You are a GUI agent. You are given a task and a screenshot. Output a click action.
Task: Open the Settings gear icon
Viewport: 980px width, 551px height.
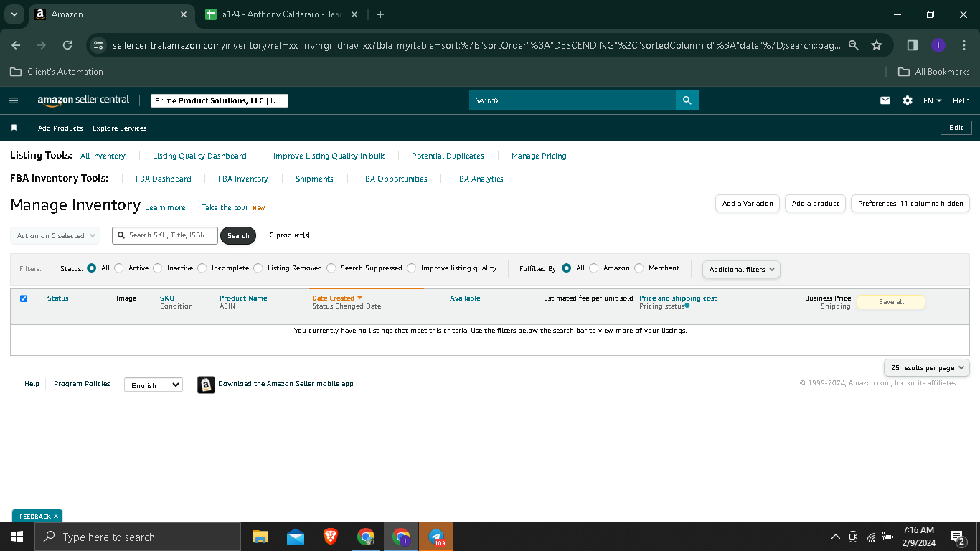(x=908, y=100)
